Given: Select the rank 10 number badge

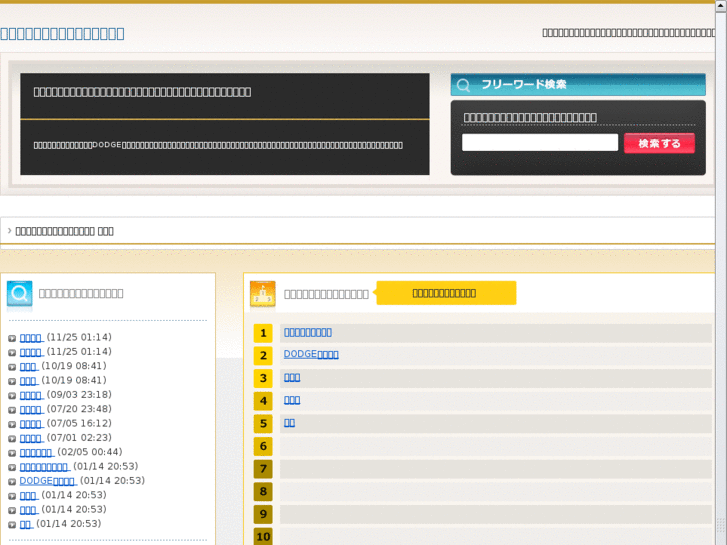Looking at the screenshot, I should [x=263, y=537].
